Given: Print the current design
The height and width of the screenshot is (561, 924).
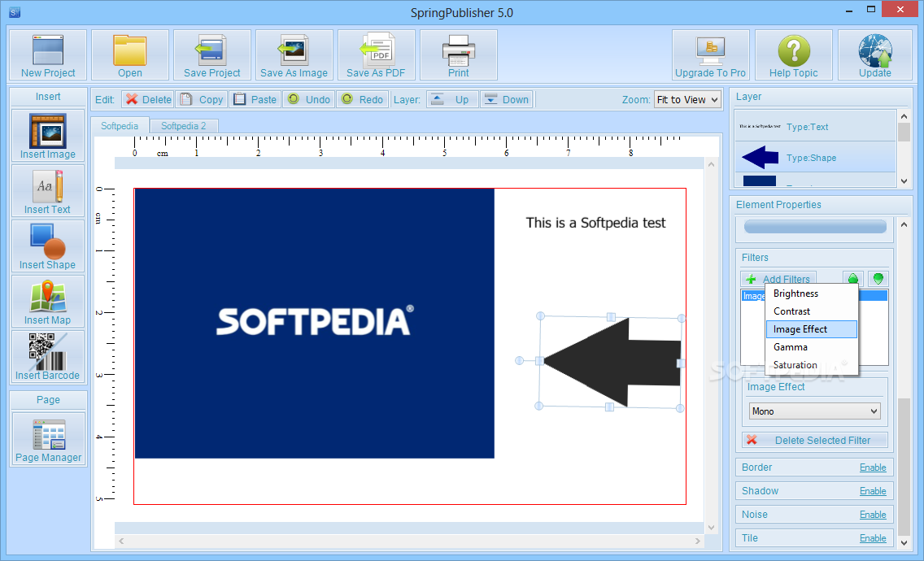Looking at the screenshot, I should [x=459, y=55].
